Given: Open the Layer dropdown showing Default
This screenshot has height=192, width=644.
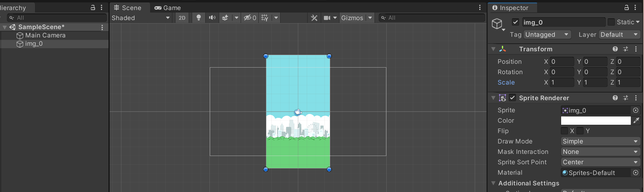Looking at the screenshot, I should point(619,34).
